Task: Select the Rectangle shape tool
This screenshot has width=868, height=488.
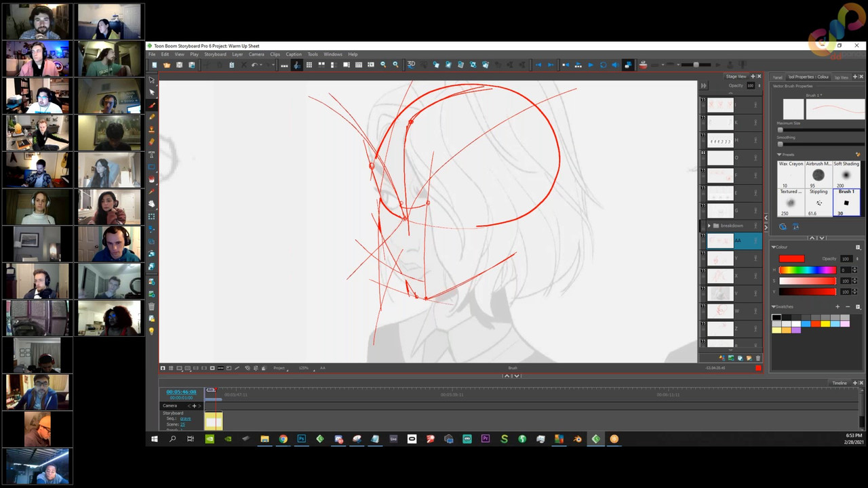Action: [x=152, y=167]
